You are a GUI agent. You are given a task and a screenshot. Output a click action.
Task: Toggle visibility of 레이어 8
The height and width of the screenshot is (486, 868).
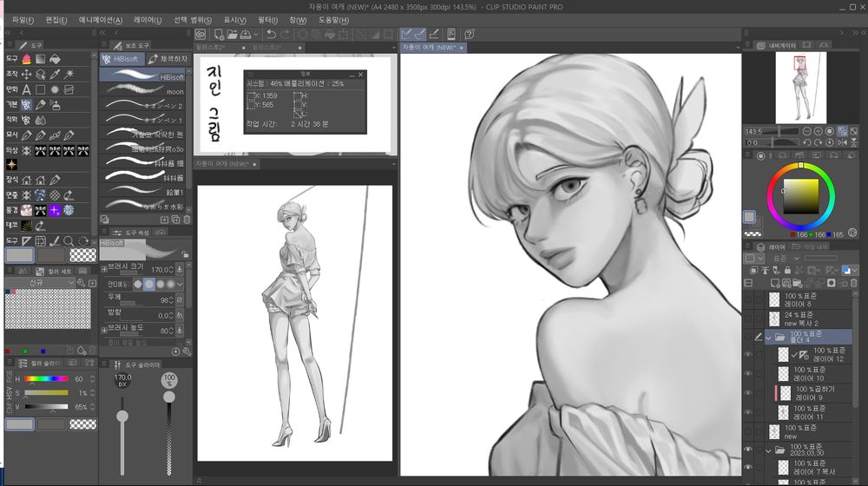pyautogui.click(x=748, y=300)
